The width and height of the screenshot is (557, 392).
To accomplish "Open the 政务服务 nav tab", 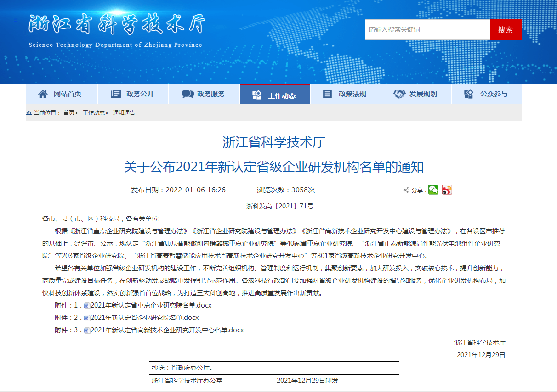I will pos(204,94).
